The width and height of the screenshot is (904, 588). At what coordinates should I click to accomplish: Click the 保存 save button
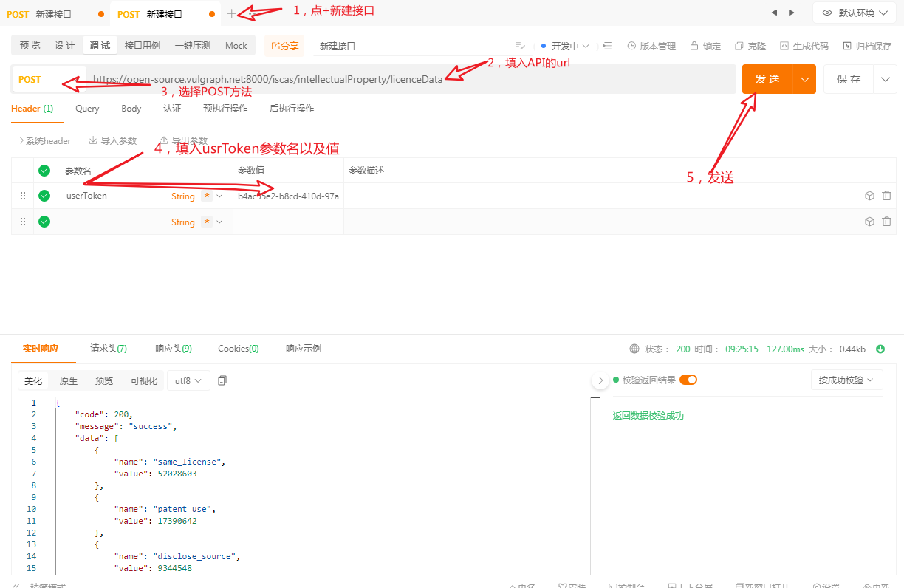coord(849,79)
